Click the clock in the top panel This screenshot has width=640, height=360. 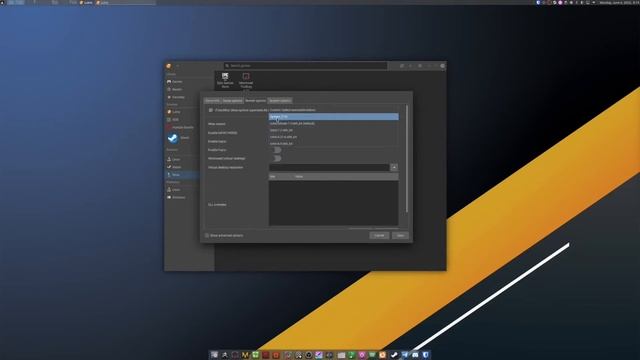618,2
